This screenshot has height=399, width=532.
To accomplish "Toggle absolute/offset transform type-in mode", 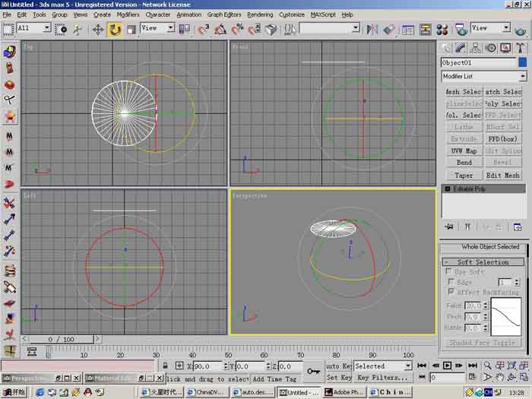I will [x=179, y=366].
